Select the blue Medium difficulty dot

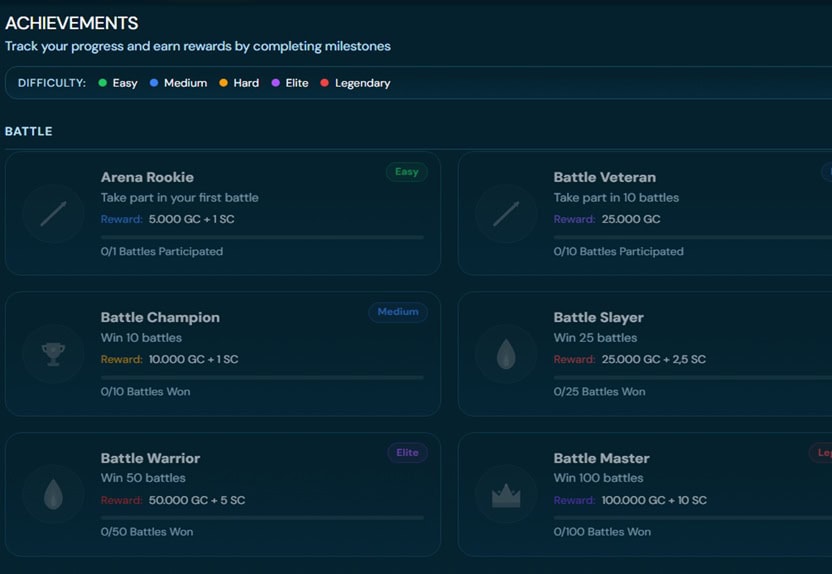(154, 83)
